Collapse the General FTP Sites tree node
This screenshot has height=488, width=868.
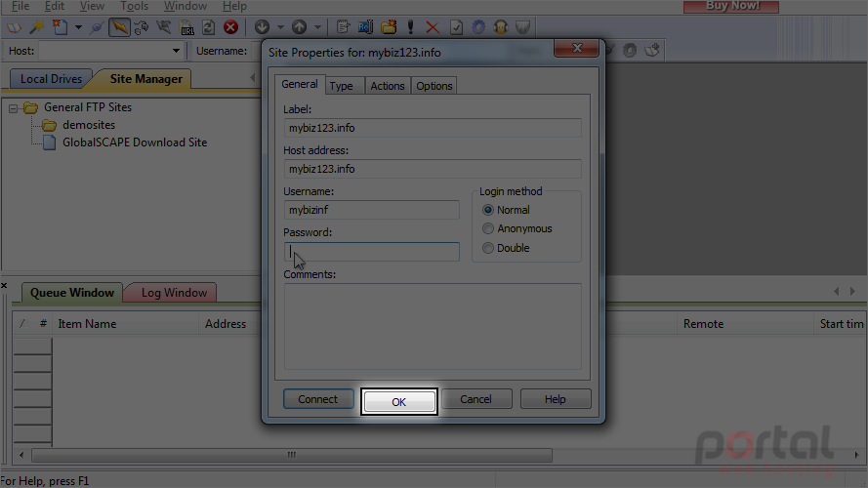pyautogui.click(x=13, y=108)
